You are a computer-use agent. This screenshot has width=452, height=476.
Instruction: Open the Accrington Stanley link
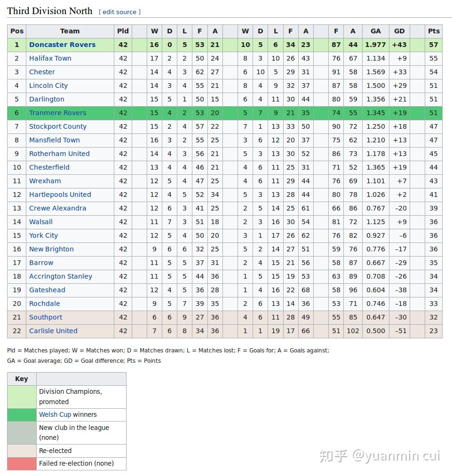click(x=61, y=276)
